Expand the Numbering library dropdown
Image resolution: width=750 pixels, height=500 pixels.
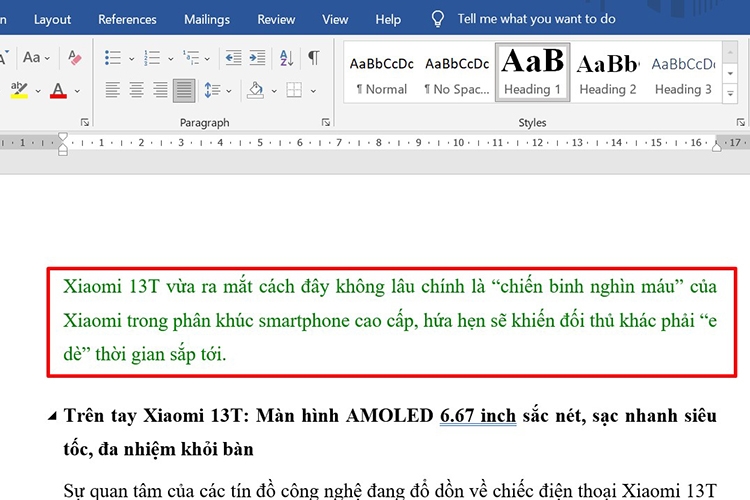(170, 59)
